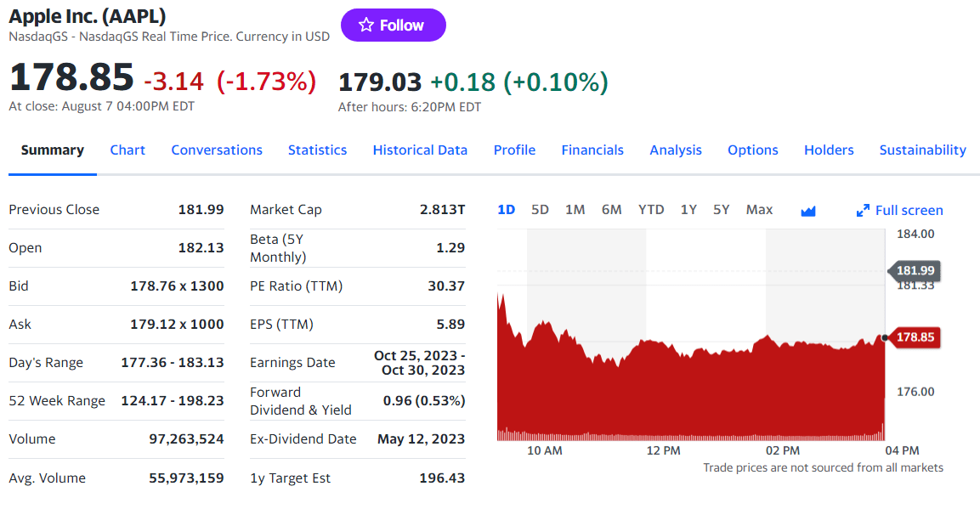Screen dimensions: 980x526
Task: Select the 1D time range
Action: (x=506, y=208)
